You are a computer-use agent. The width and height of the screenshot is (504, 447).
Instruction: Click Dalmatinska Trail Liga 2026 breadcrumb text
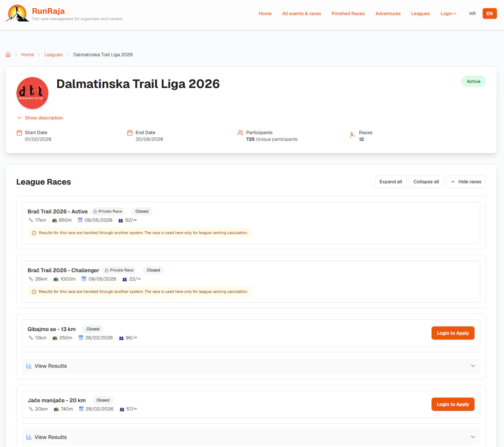(103, 55)
